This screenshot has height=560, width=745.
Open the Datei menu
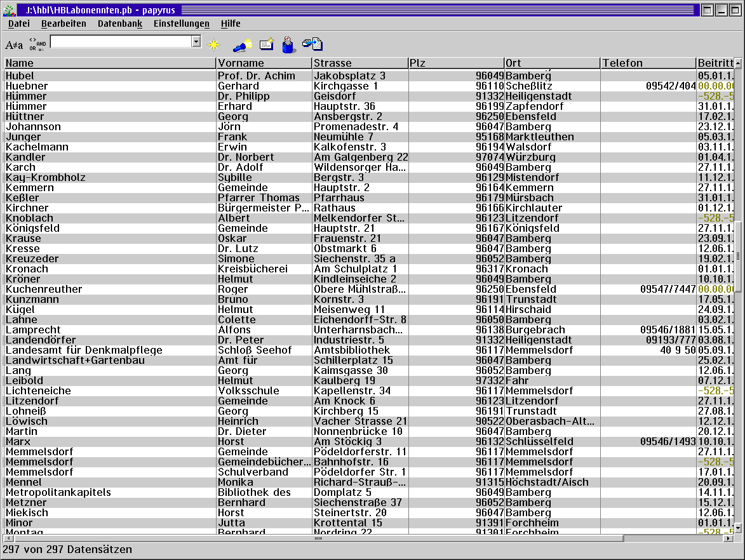[19, 23]
